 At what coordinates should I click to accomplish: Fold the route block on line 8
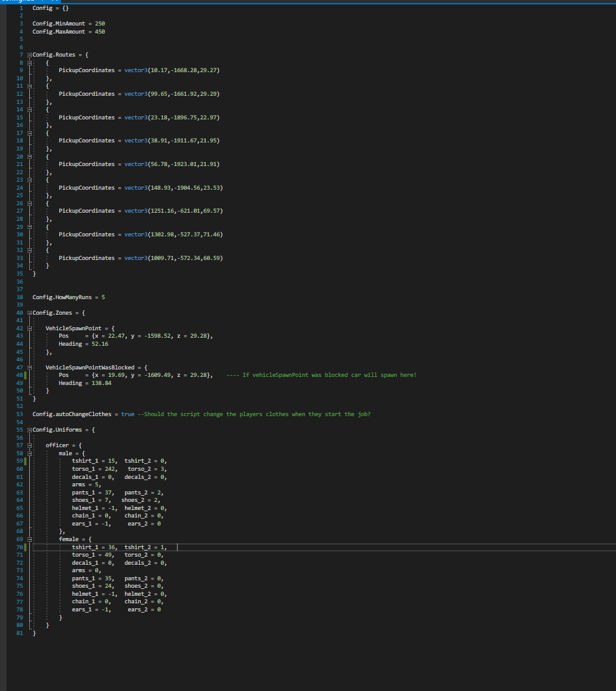coord(29,63)
